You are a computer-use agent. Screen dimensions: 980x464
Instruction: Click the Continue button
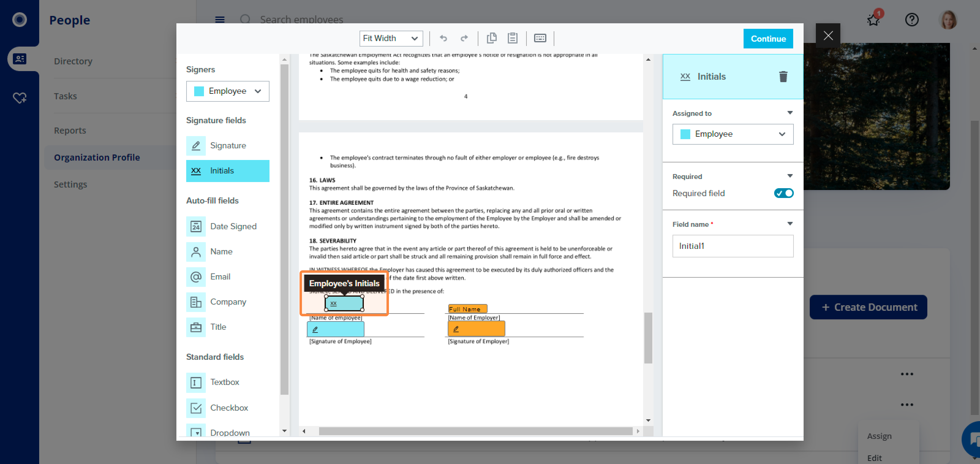[x=768, y=38]
